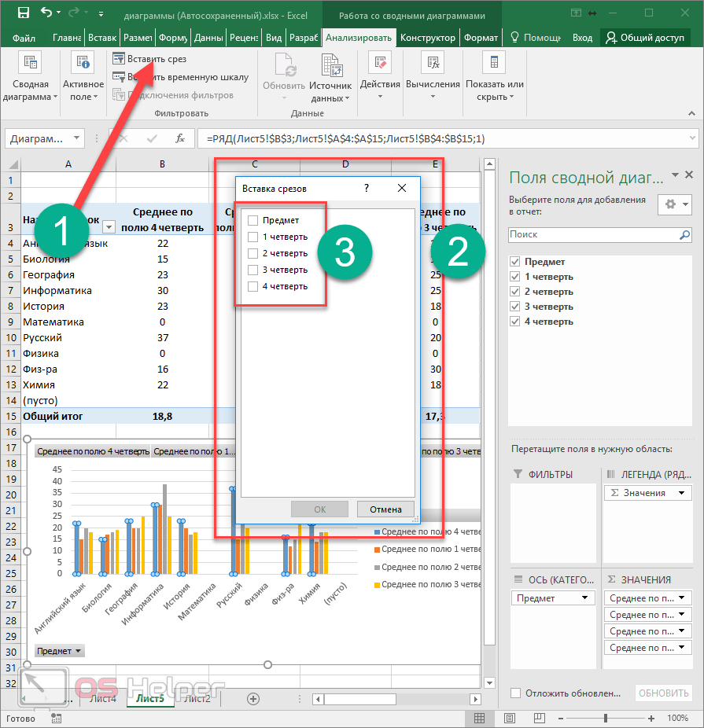The width and height of the screenshot is (704, 728).
Task: Open the Вычисления ribbon icon
Action: [433, 64]
